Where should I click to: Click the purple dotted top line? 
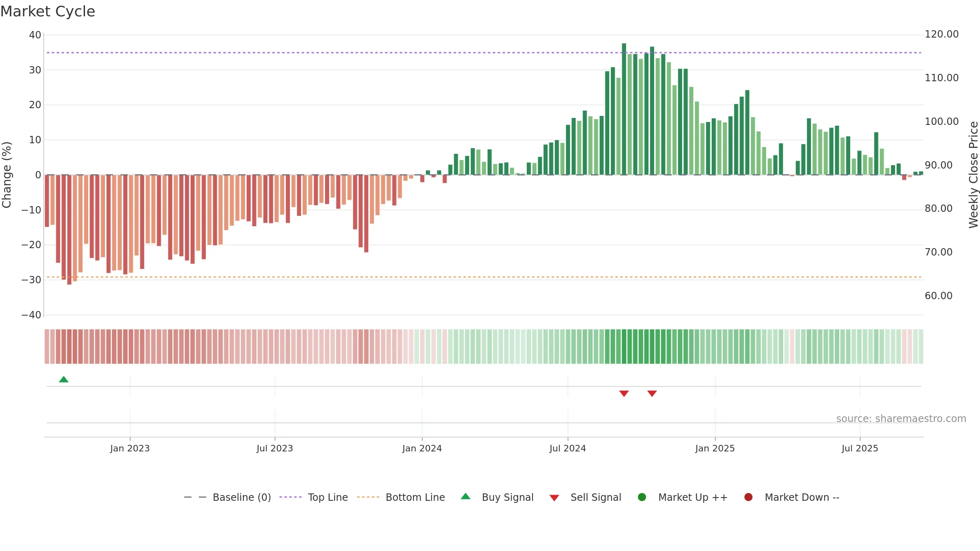tap(484, 53)
